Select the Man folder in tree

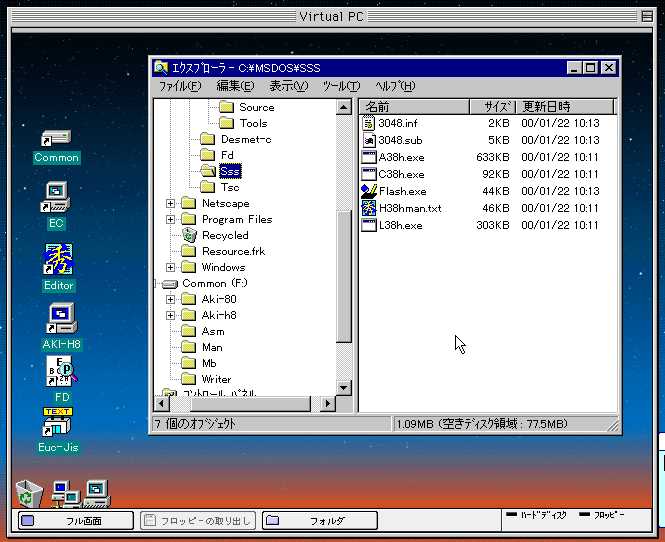(202, 347)
